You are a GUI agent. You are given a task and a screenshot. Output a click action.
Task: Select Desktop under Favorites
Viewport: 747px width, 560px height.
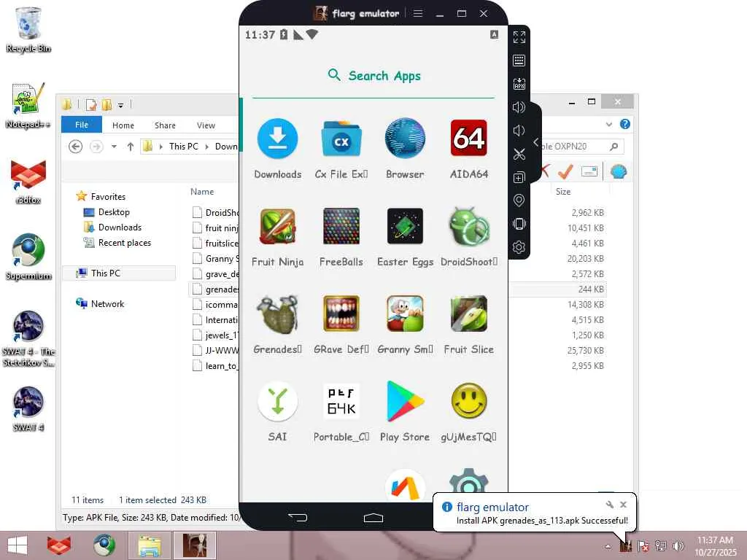[113, 212]
